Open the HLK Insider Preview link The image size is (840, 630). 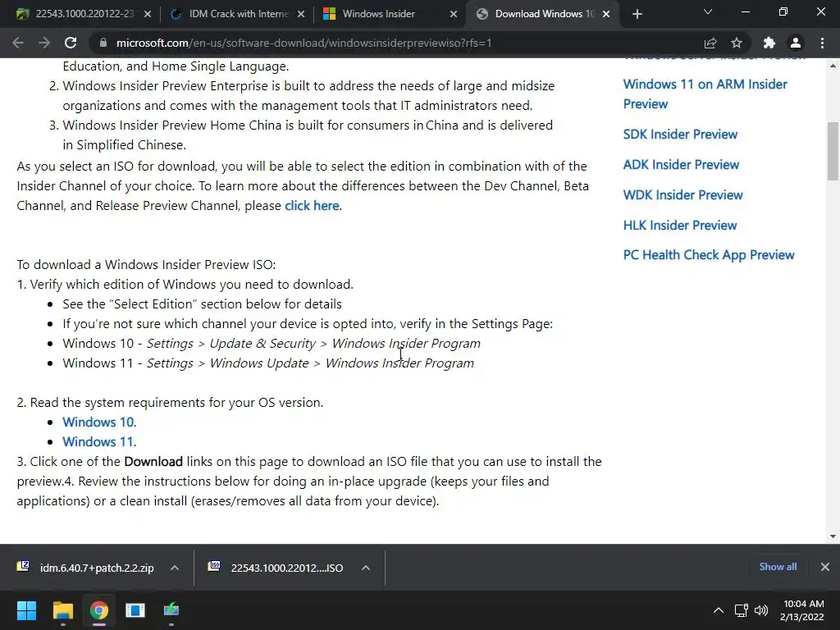680,226
